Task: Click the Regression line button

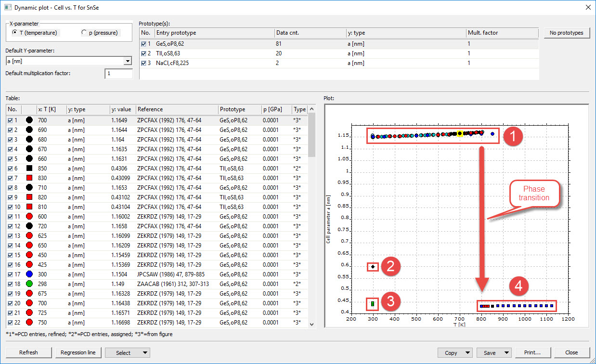Action: tap(78, 352)
